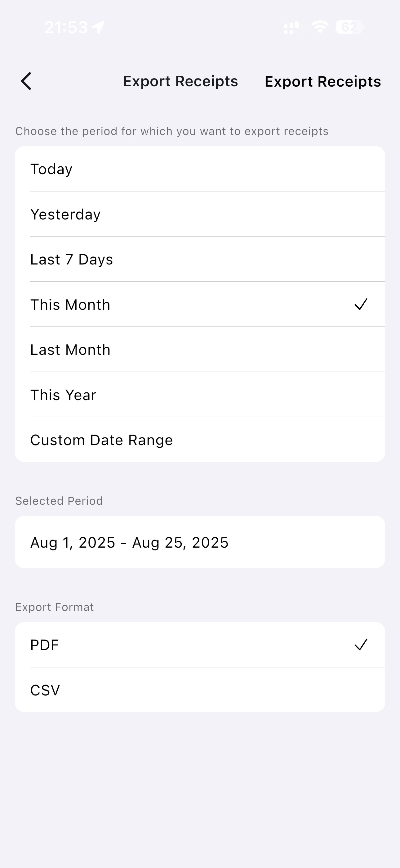400x868 pixels.
Task: Tap the location arrow status icon
Action: tap(98, 27)
